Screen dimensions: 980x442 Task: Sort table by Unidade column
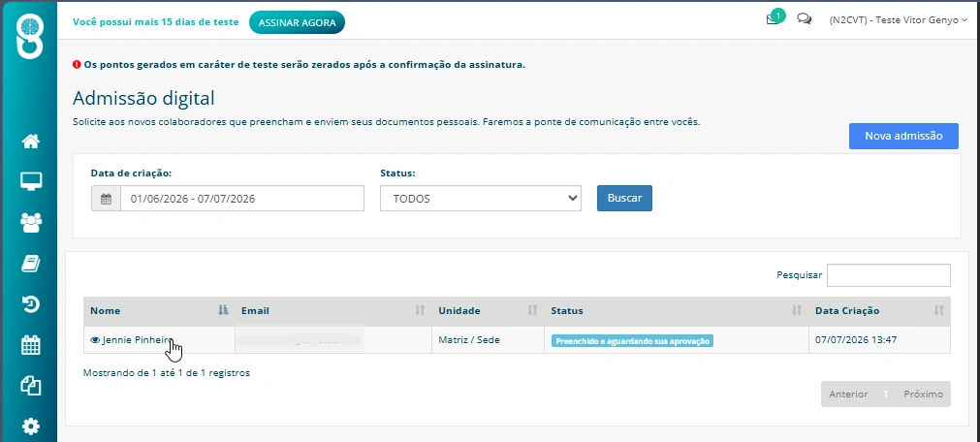(489, 310)
